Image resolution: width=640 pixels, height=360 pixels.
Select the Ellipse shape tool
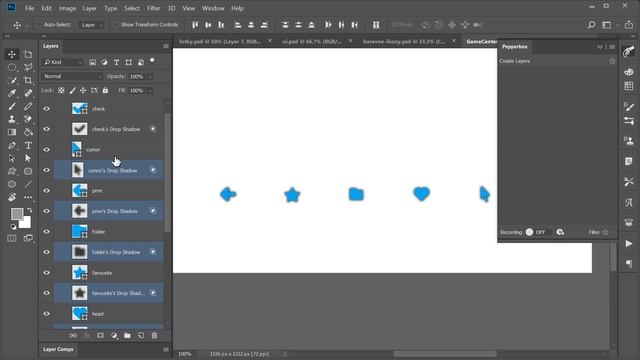coord(12,184)
